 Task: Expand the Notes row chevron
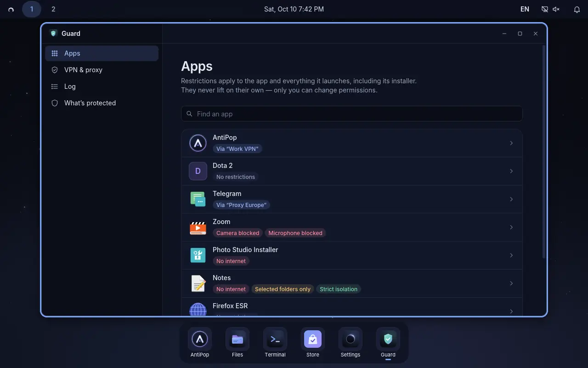pos(511,283)
